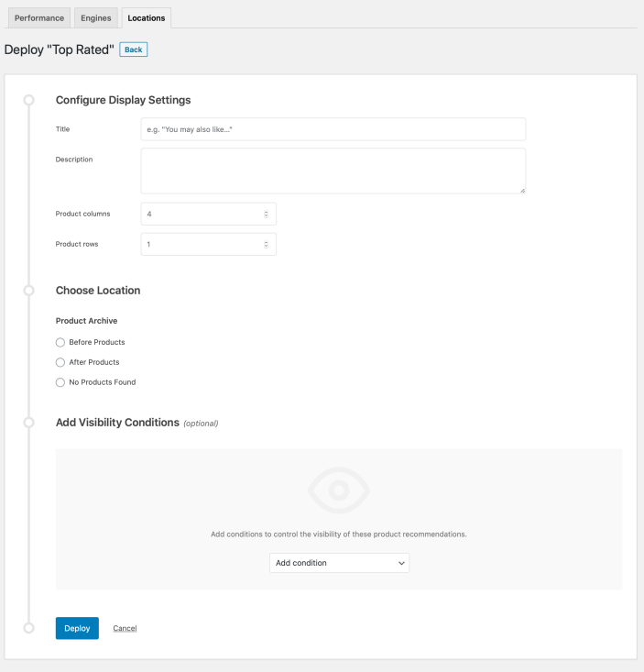This screenshot has height=672, width=644.
Task: Click the Cancel link
Action: click(125, 628)
